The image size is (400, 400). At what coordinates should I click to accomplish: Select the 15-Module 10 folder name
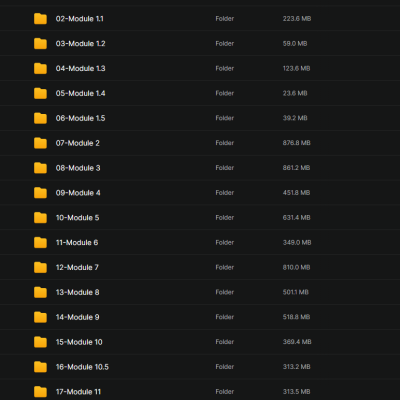[79, 342]
